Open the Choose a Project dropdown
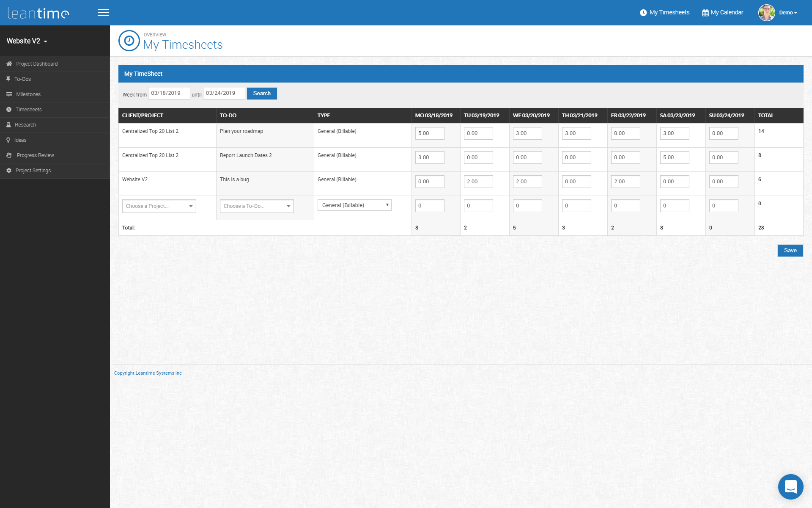This screenshot has height=508, width=812. pos(159,206)
